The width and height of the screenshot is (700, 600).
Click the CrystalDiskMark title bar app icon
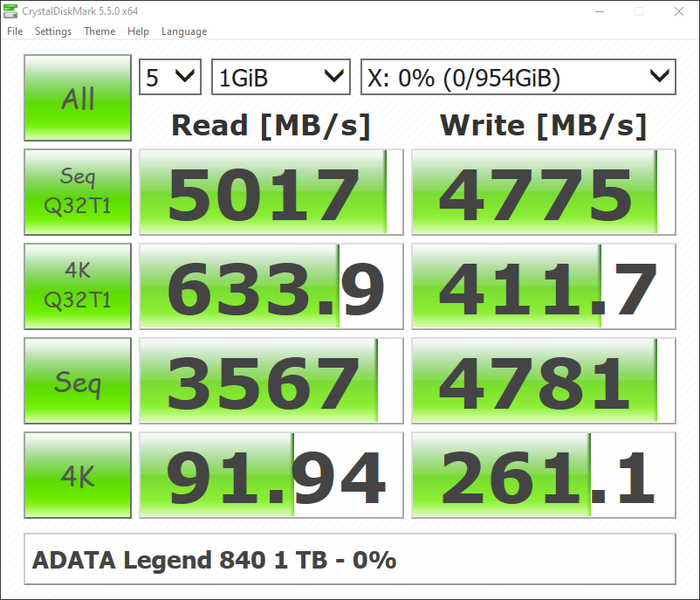coord(10,11)
